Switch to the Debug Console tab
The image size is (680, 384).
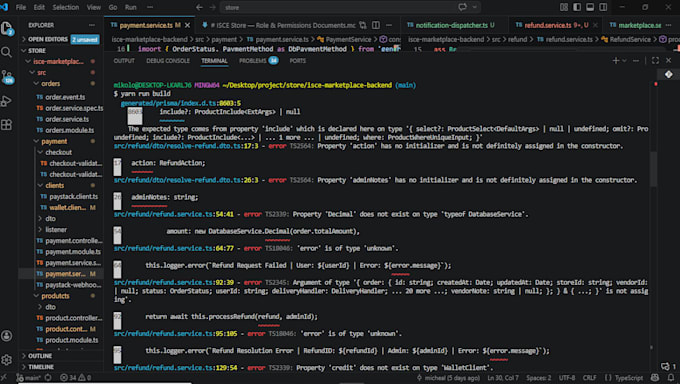(x=168, y=61)
